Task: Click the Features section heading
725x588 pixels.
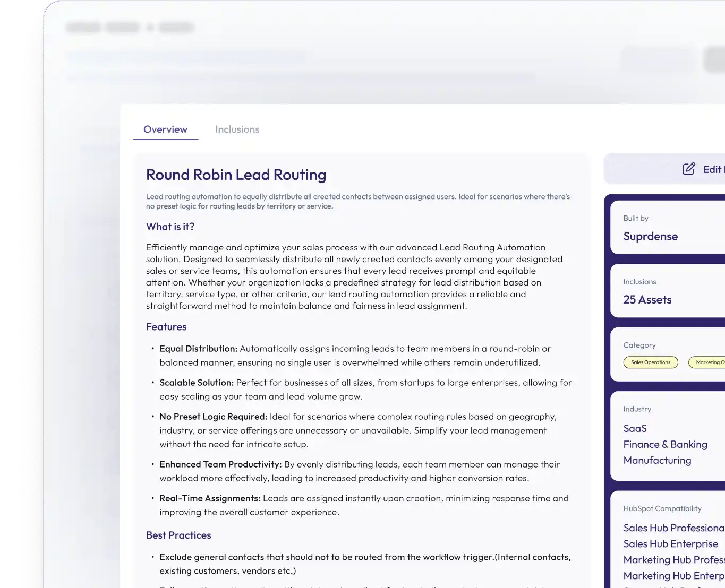Action: [x=166, y=327]
